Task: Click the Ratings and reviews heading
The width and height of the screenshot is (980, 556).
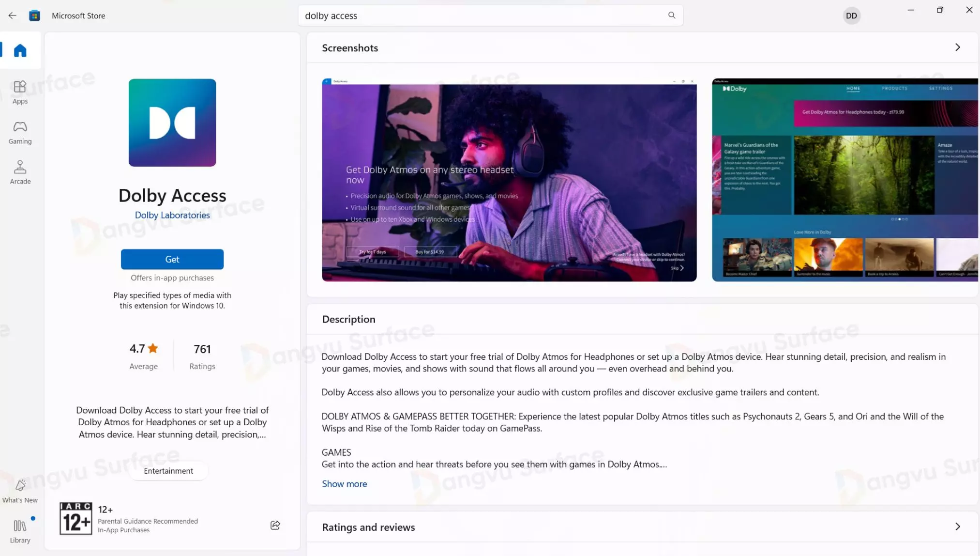Action: pos(368,527)
